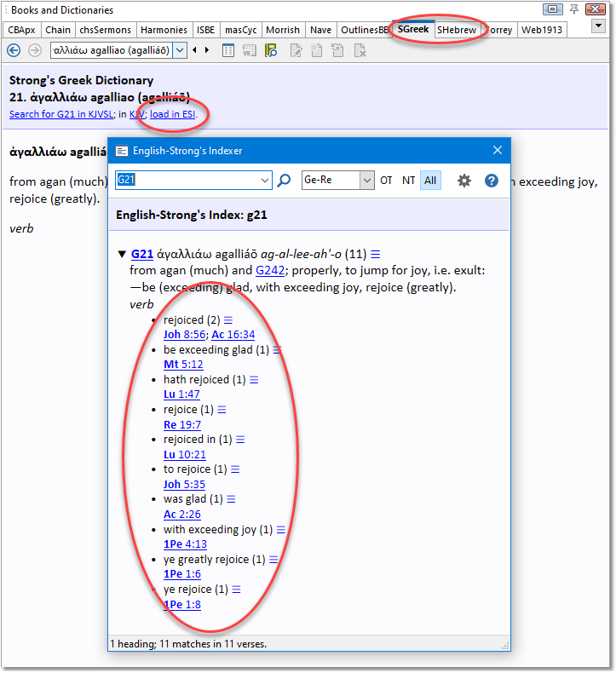Click the grey forward navigation arrow
The width and height of the screenshot is (616, 673).
point(35,50)
